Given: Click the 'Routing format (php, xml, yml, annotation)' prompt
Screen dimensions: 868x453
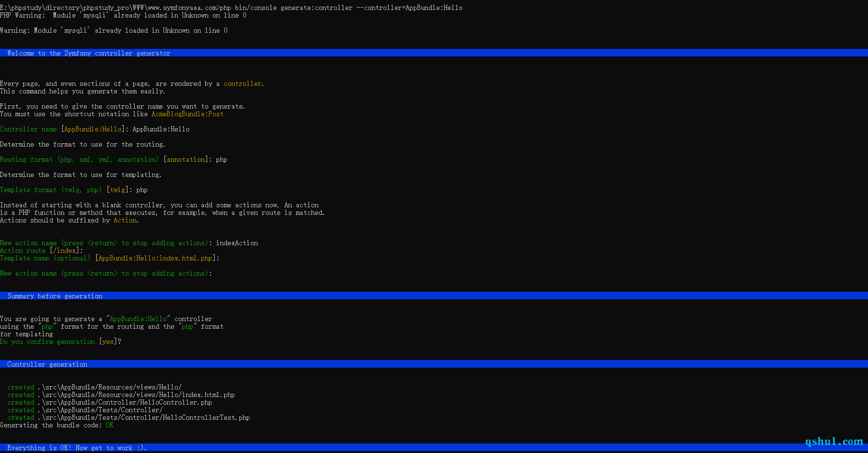Looking at the screenshot, I should click(x=79, y=159).
